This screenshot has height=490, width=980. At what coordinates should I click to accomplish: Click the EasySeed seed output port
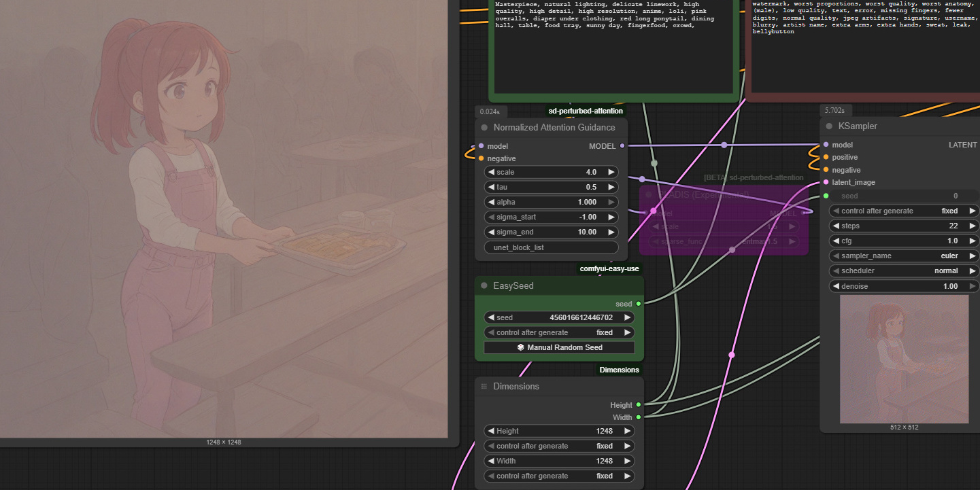tap(638, 304)
